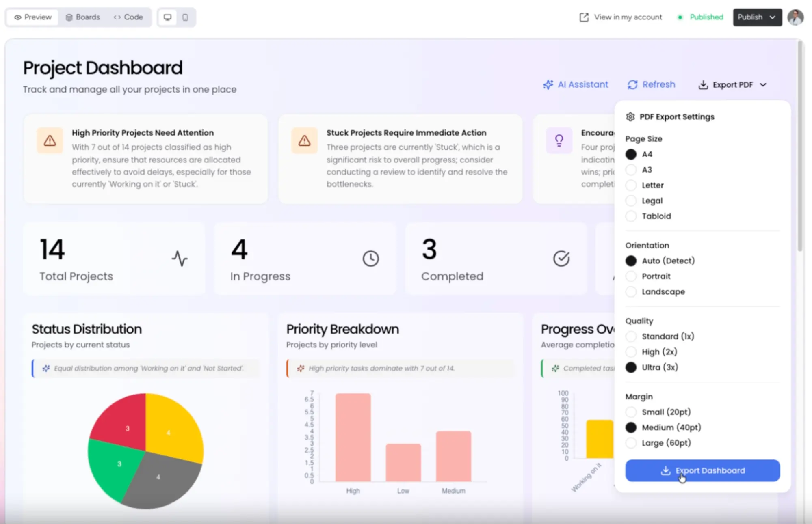Viewport: 812px width, 524px height.
Task: Select the Letter page size option
Action: pyautogui.click(x=631, y=185)
